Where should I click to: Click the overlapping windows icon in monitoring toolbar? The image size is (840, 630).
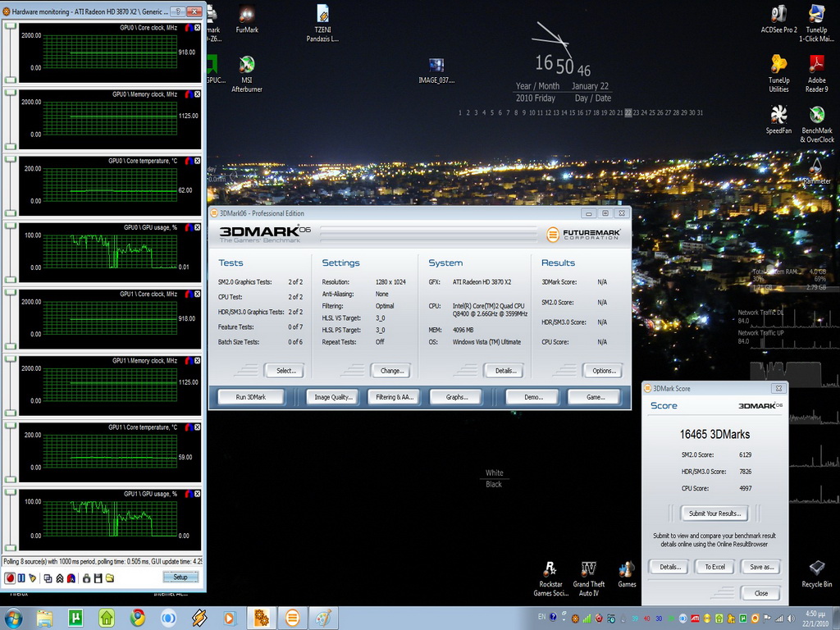tap(48, 578)
